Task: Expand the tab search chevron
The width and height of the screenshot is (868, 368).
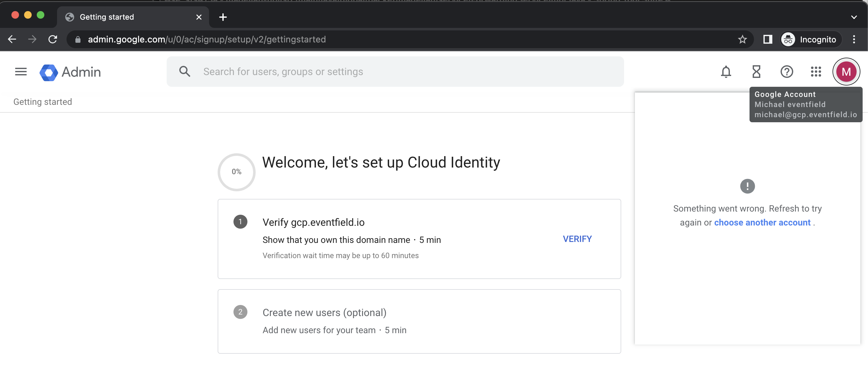Action: point(853,17)
